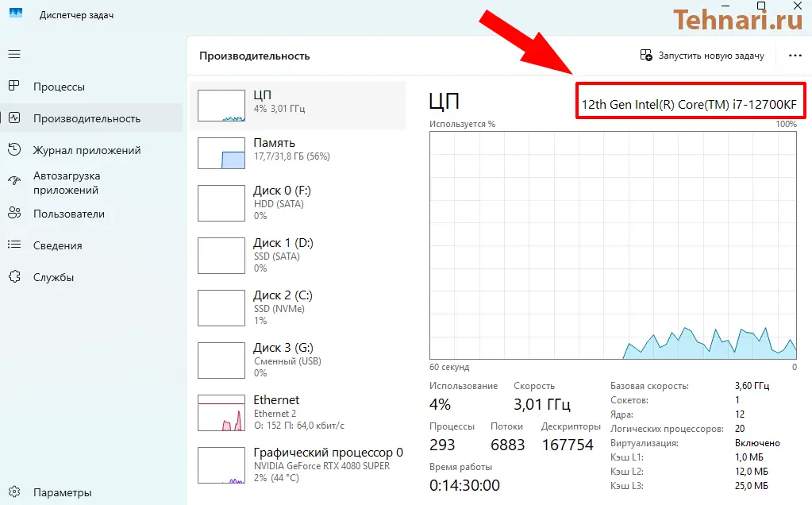Click the Производительность page heading
This screenshot has width=812, height=505.
(x=254, y=56)
